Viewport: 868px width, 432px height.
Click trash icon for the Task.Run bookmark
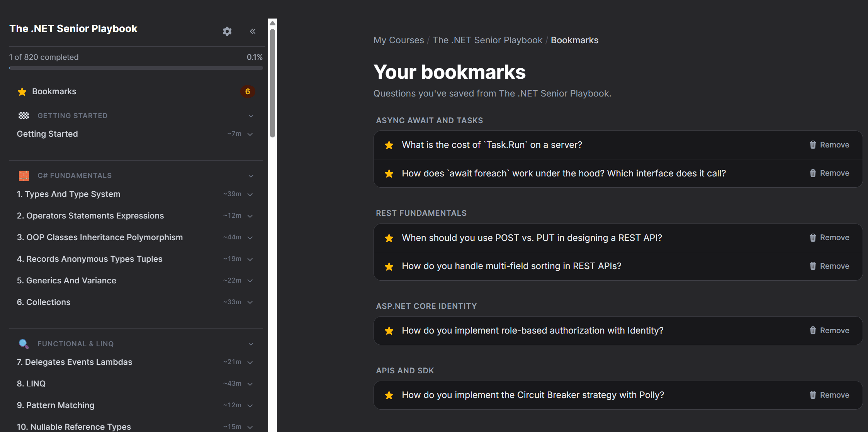pos(813,145)
